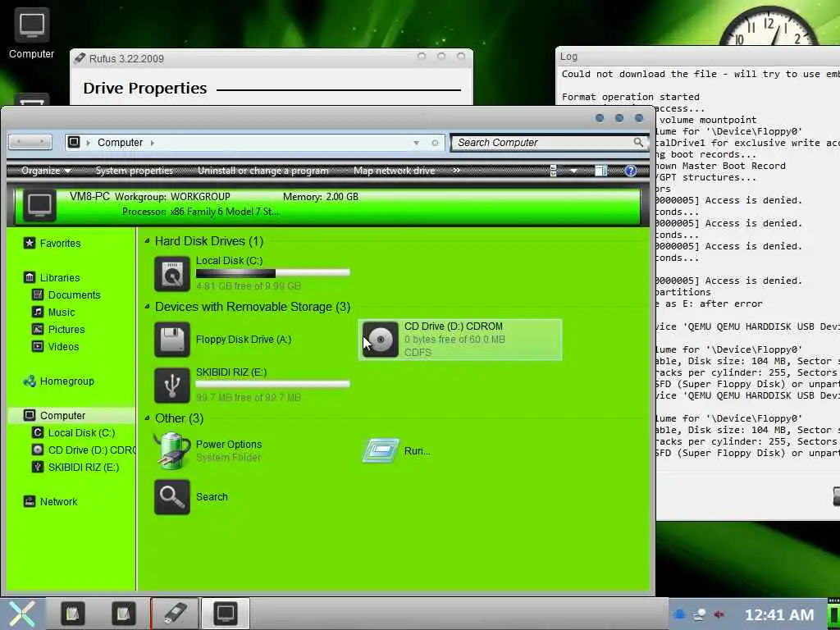This screenshot has width=840, height=630.
Task: Click "Format operation started" line in Log
Action: (x=631, y=97)
